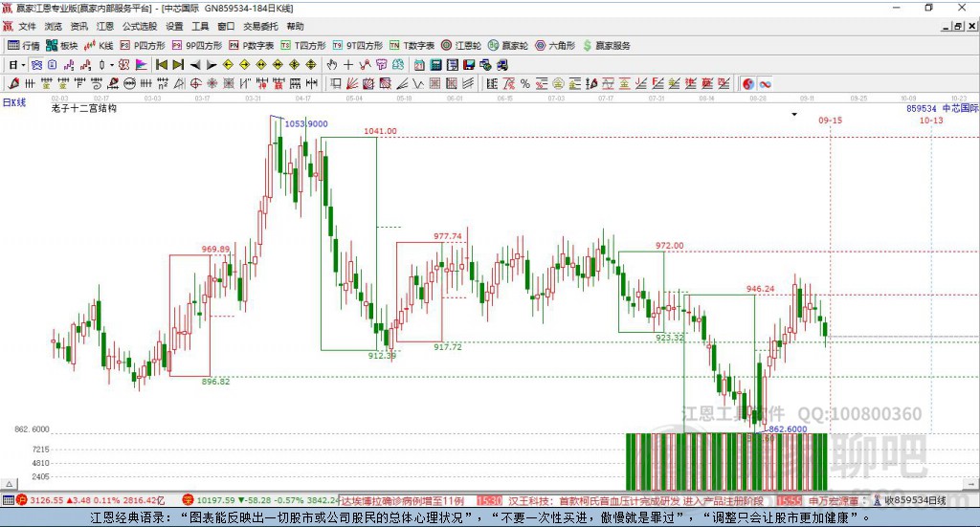
Task: Click the P四方形 toolbar button
Action: point(143,46)
